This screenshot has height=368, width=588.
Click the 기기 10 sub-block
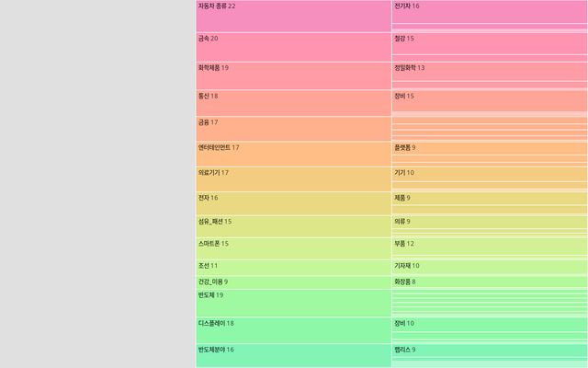click(x=490, y=174)
